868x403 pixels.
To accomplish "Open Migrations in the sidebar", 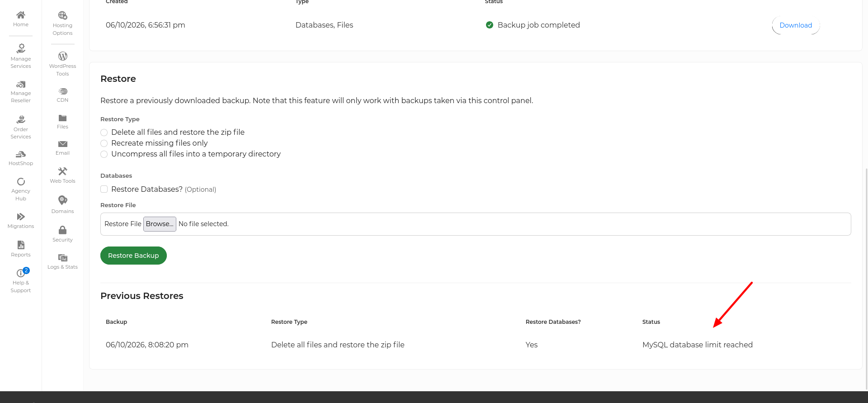I will (x=21, y=221).
